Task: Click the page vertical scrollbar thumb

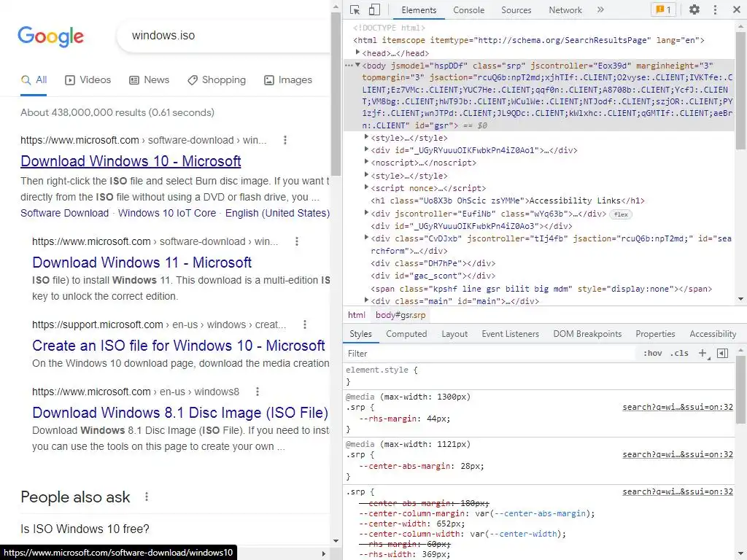Action: pos(336,93)
